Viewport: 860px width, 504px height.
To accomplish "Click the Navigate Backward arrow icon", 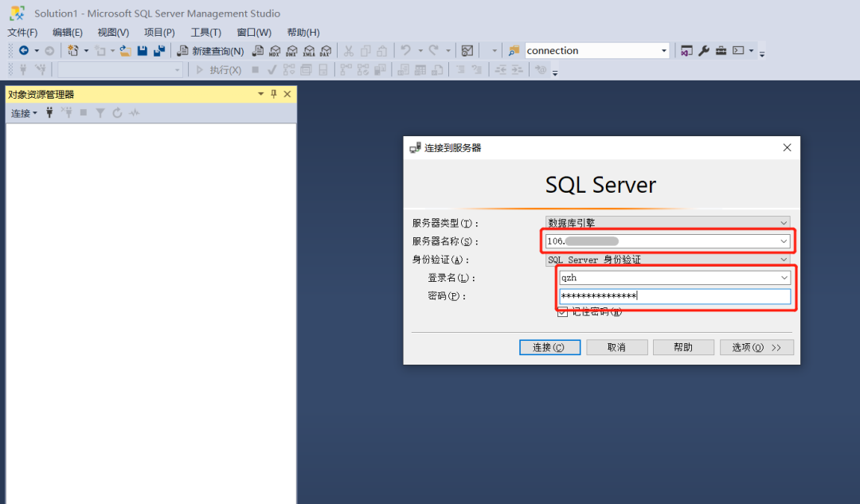I will point(24,50).
